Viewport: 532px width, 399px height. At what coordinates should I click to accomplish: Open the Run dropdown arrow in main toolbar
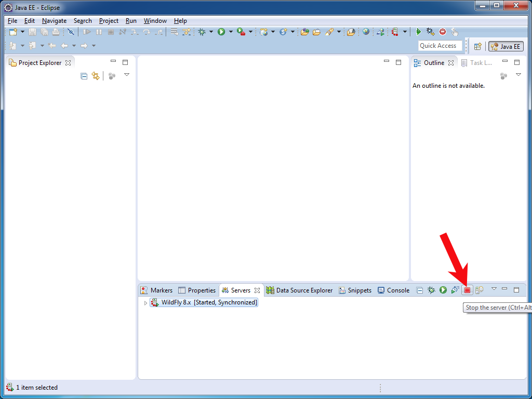tap(231, 32)
